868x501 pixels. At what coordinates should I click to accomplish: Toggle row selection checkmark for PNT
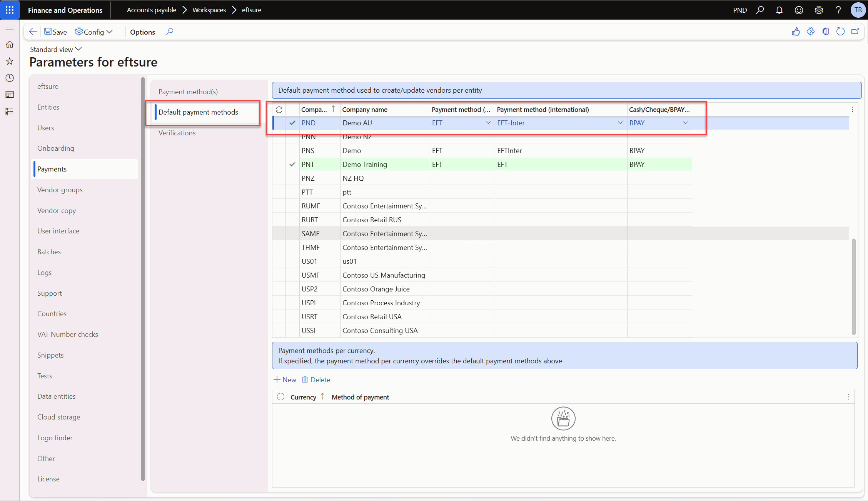click(x=292, y=165)
